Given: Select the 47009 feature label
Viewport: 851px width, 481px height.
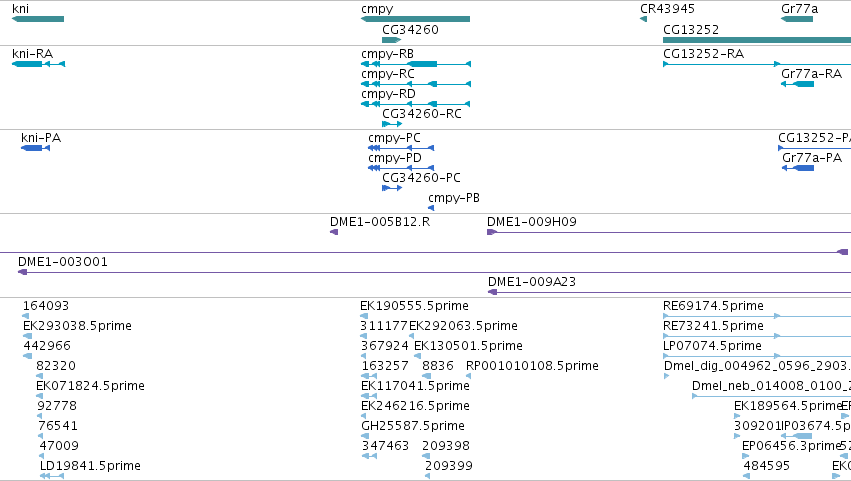Looking at the screenshot, I should 59,446.
